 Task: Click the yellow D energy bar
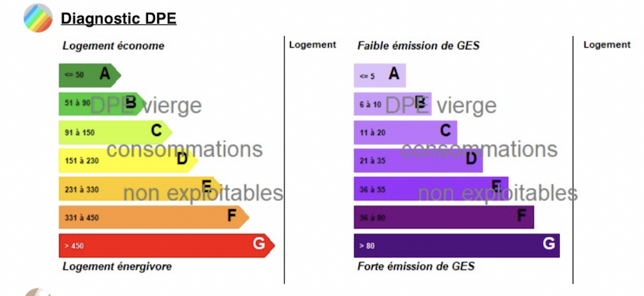pos(128,160)
